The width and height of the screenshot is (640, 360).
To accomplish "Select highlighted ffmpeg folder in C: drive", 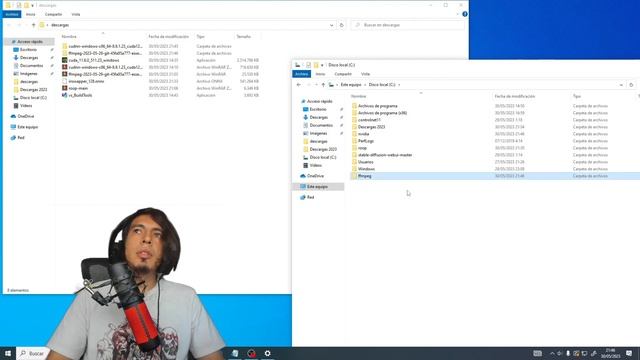I will [495, 176].
